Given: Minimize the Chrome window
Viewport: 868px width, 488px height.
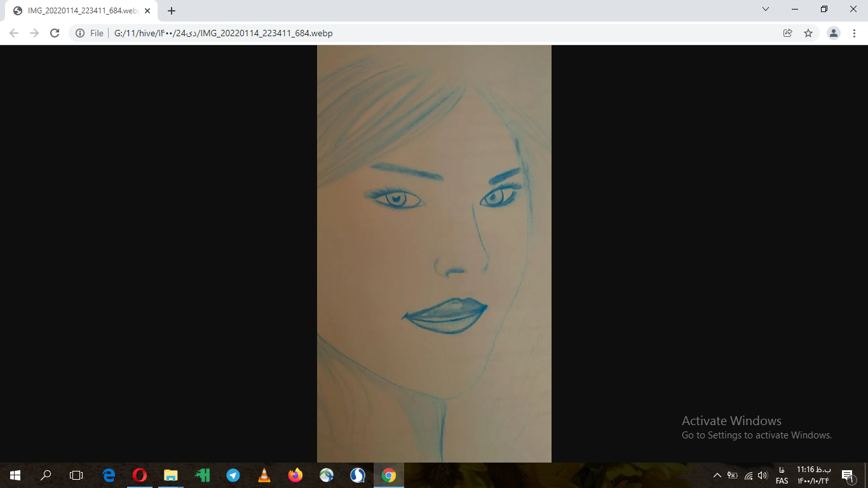Looking at the screenshot, I should 795,10.
